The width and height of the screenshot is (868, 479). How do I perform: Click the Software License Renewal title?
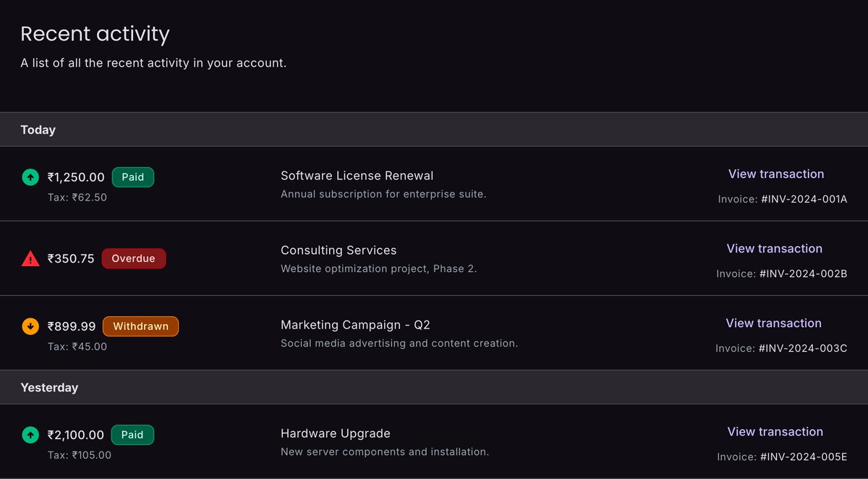coord(357,176)
